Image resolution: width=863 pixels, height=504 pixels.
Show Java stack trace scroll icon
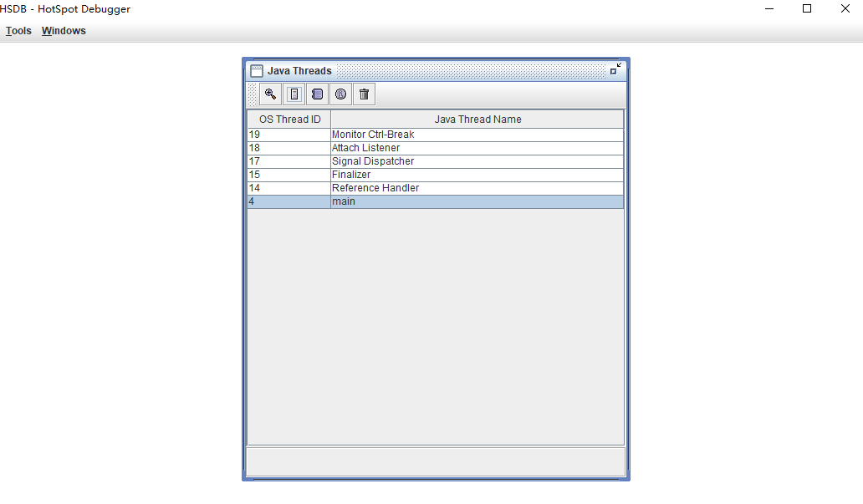coord(317,94)
